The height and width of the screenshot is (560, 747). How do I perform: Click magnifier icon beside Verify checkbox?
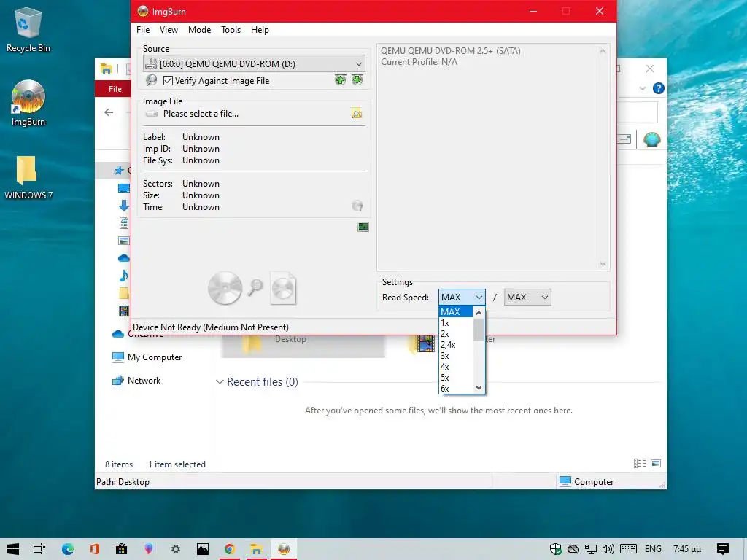(151, 80)
